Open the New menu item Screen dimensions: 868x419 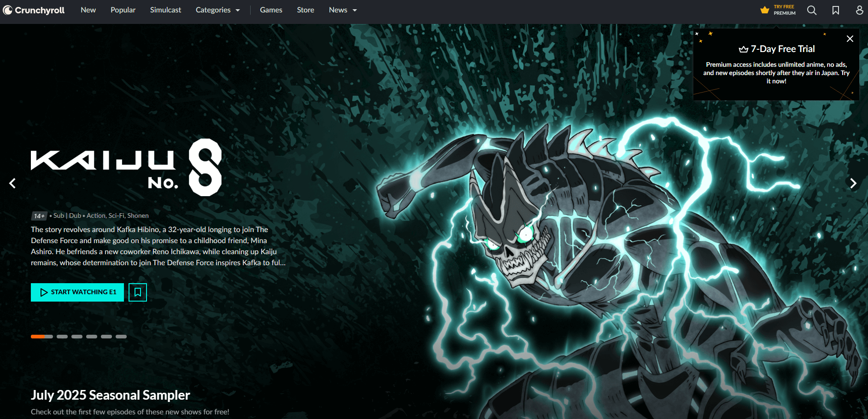(x=88, y=10)
